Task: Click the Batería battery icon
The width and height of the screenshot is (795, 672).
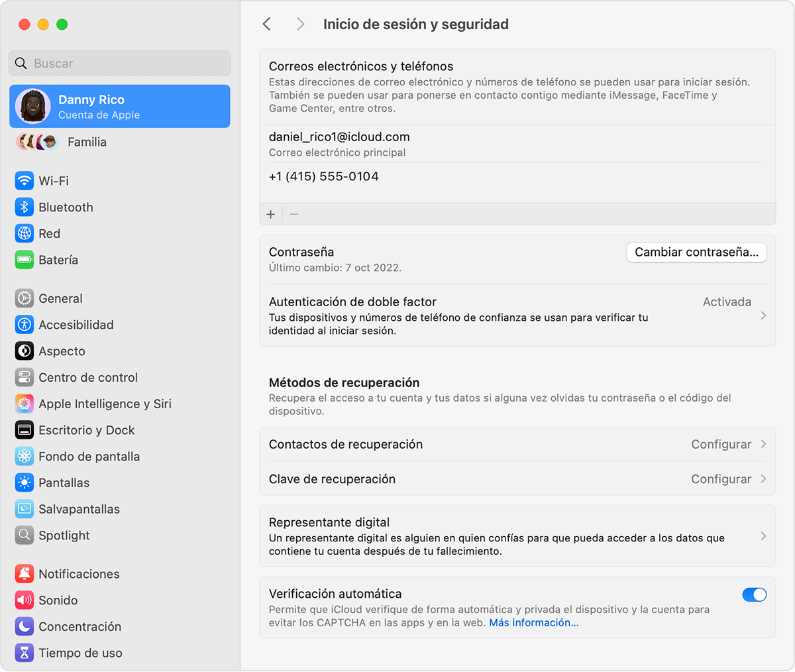Action: (x=25, y=260)
